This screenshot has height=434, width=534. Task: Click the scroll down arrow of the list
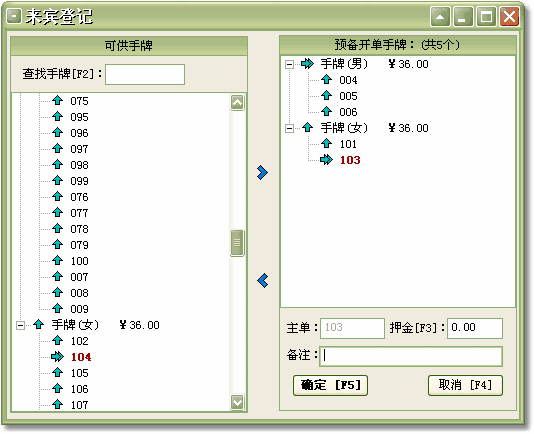(237, 402)
